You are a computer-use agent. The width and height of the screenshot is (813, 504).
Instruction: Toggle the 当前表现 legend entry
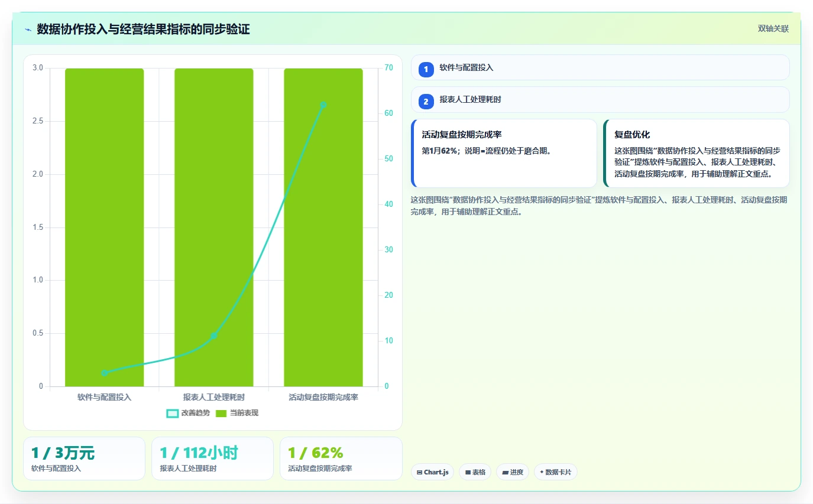click(237, 413)
